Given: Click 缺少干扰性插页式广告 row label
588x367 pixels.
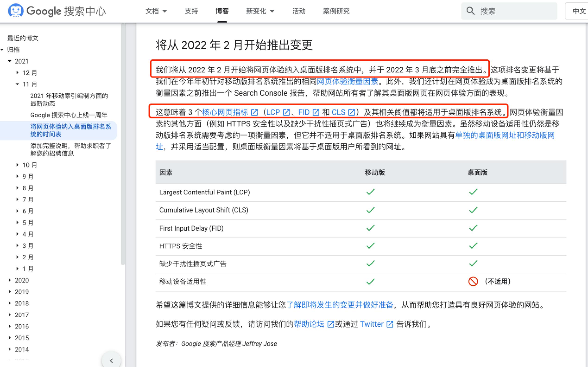Looking at the screenshot, I should click(x=193, y=264).
